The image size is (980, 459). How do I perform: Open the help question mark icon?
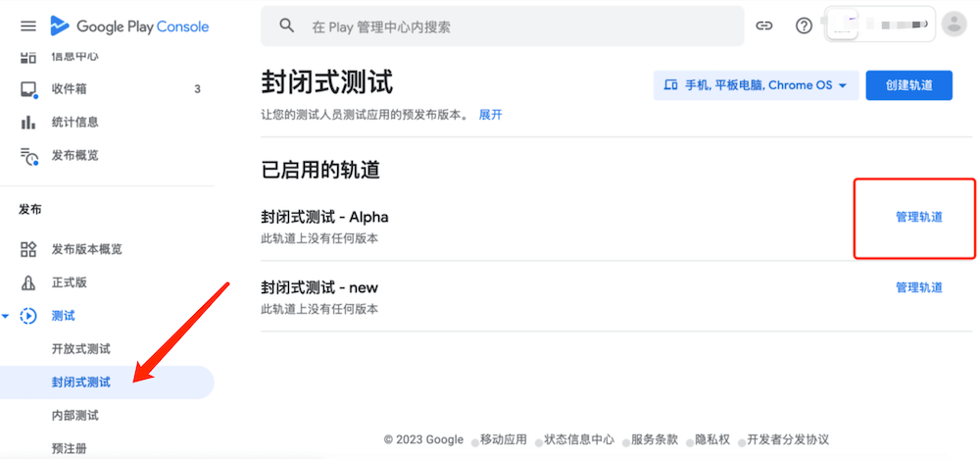pos(804,26)
